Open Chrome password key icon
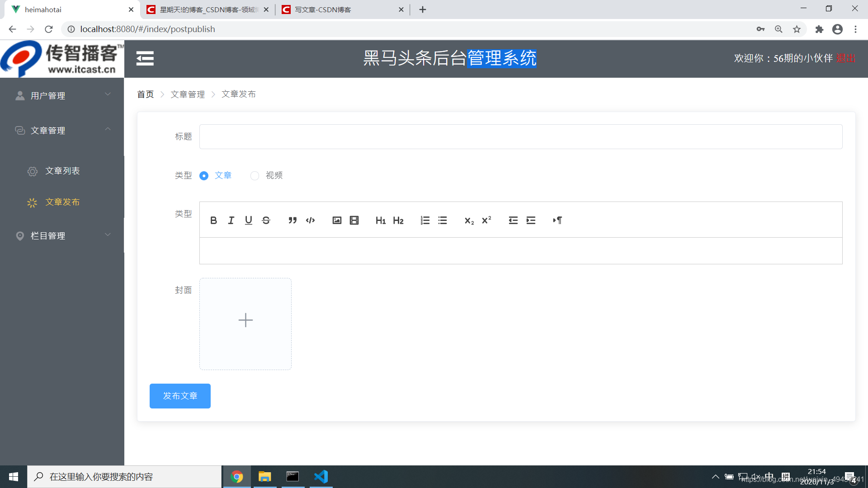The width and height of the screenshot is (868, 488). pyautogui.click(x=760, y=29)
